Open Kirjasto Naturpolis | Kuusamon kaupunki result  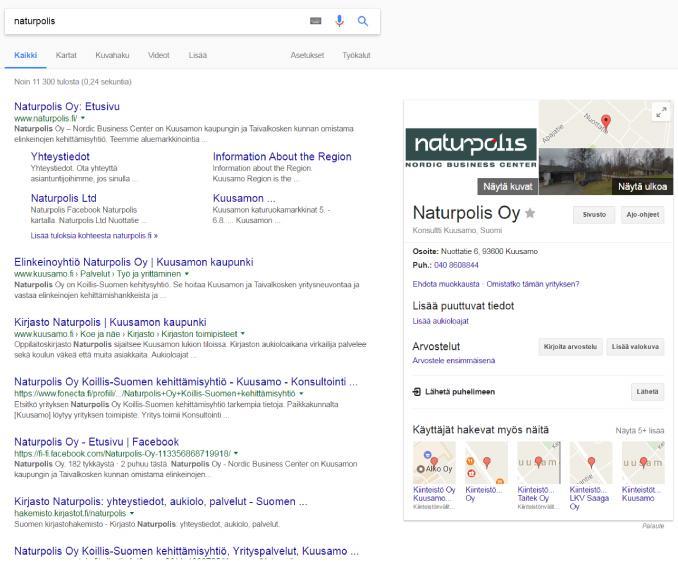110,322
